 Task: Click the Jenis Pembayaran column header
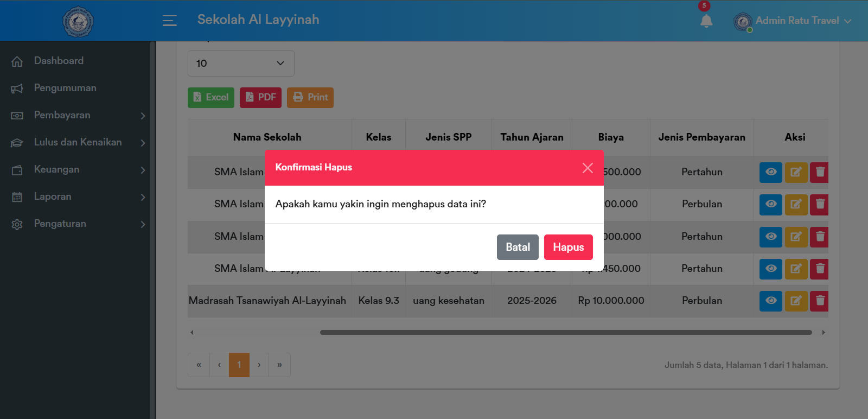click(x=702, y=137)
